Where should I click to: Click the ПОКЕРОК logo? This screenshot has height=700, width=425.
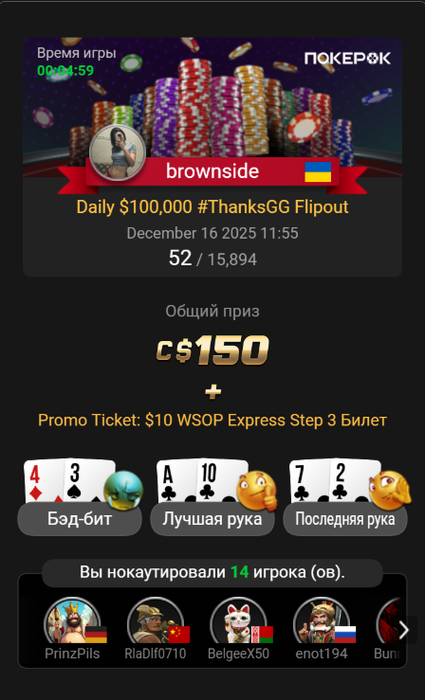pos(347,58)
